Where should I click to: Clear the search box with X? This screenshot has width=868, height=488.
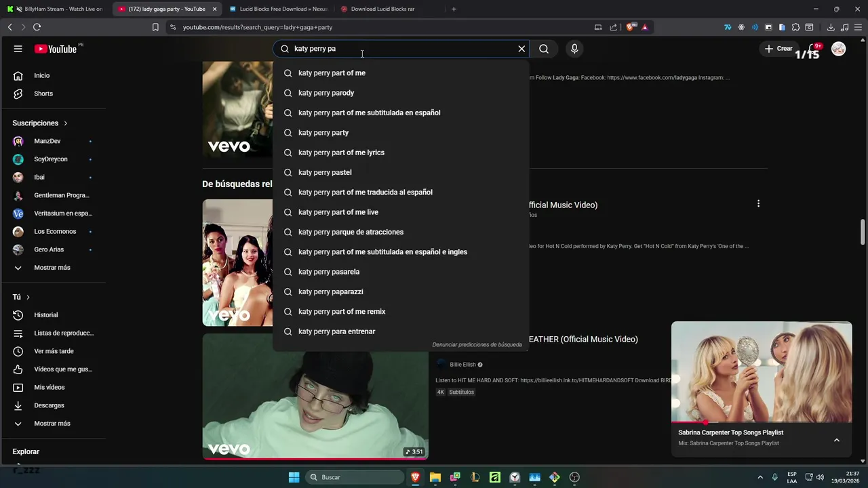point(521,49)
